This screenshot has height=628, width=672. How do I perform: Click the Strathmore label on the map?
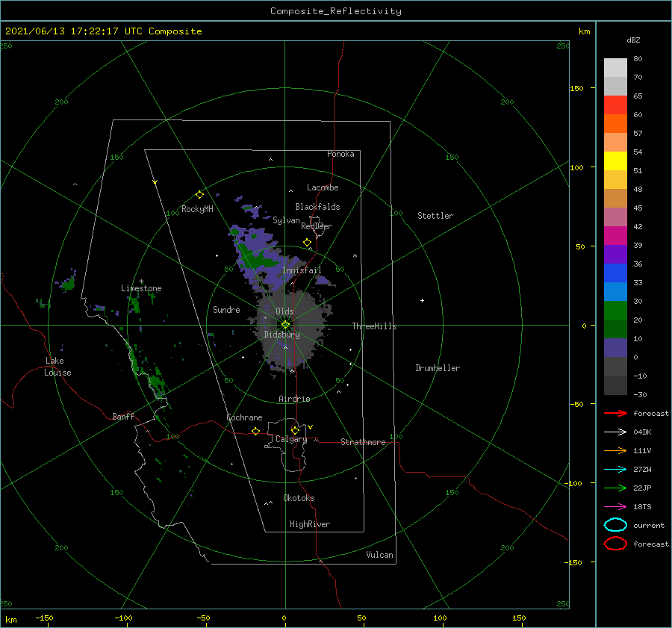click(363, 442)
